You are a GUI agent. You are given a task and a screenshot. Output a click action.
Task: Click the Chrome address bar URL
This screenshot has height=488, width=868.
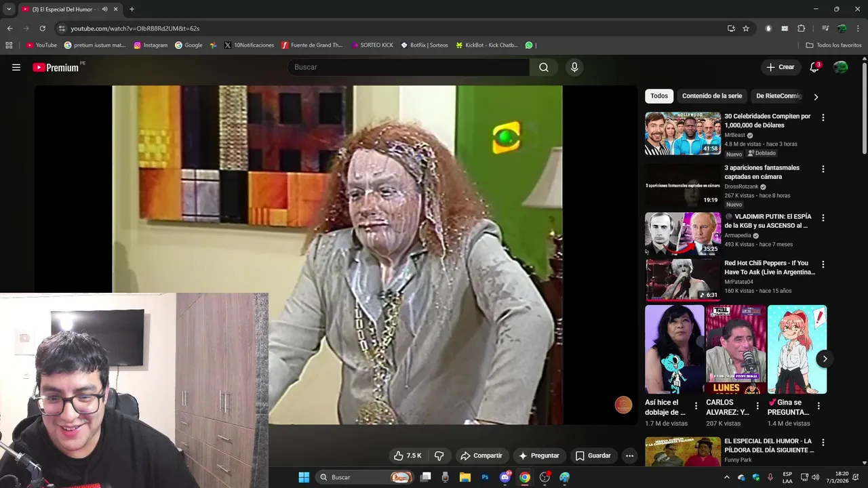[135, 28]
